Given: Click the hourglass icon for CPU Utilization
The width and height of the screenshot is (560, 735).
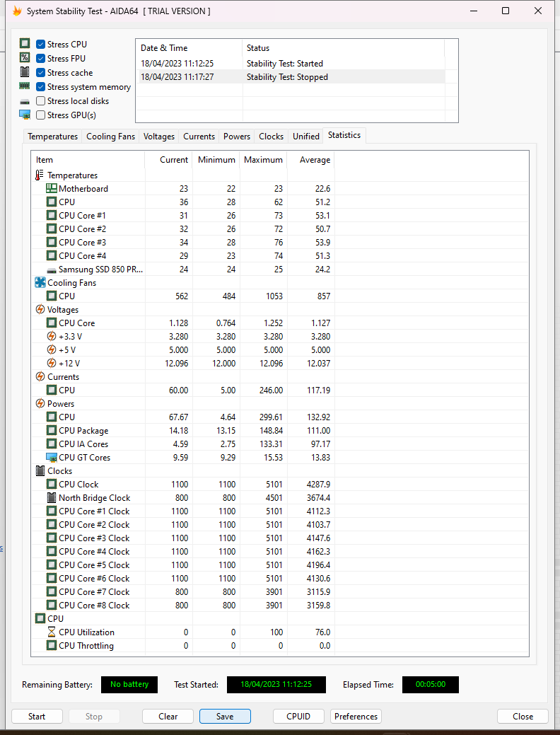Looking at the screenshot, I should tap(52, 632).
